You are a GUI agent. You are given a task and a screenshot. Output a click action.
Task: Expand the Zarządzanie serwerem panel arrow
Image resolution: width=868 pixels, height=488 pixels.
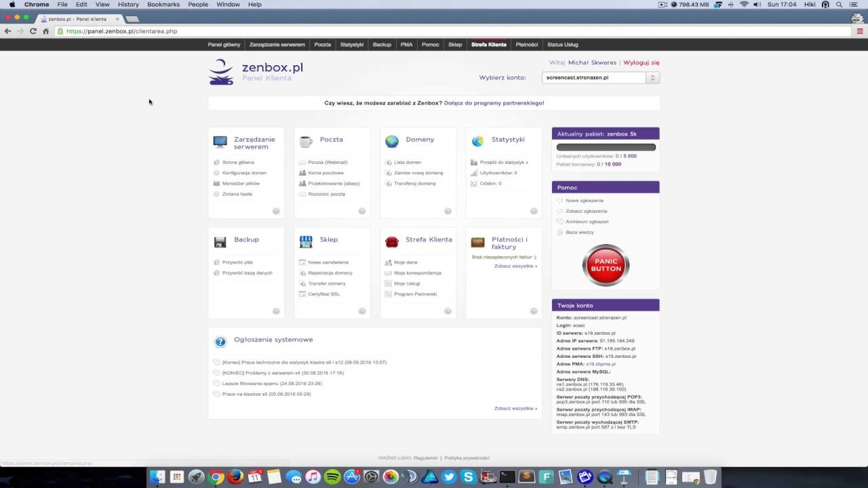276,211
